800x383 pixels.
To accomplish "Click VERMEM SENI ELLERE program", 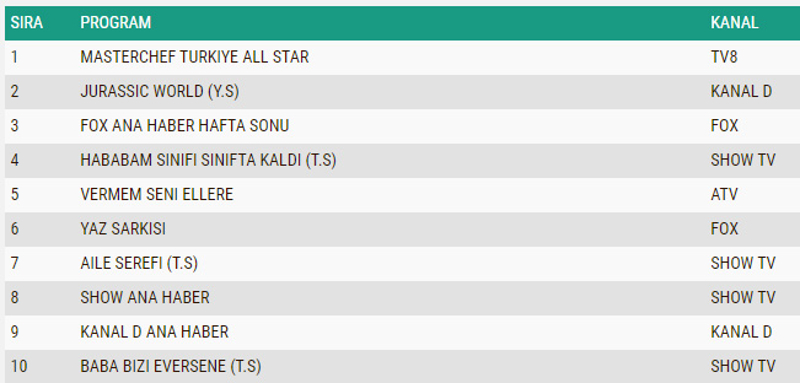I will [157, 194].
